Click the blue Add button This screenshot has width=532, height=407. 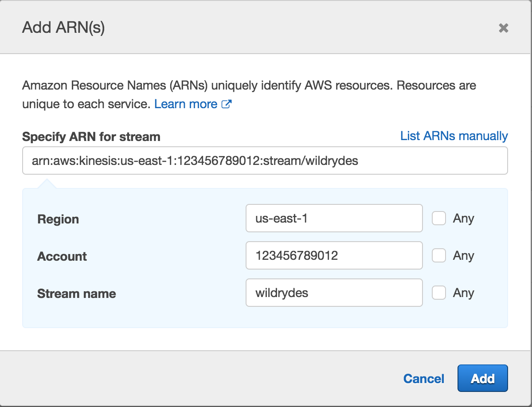pyautogui.click(x=482, y=378)
